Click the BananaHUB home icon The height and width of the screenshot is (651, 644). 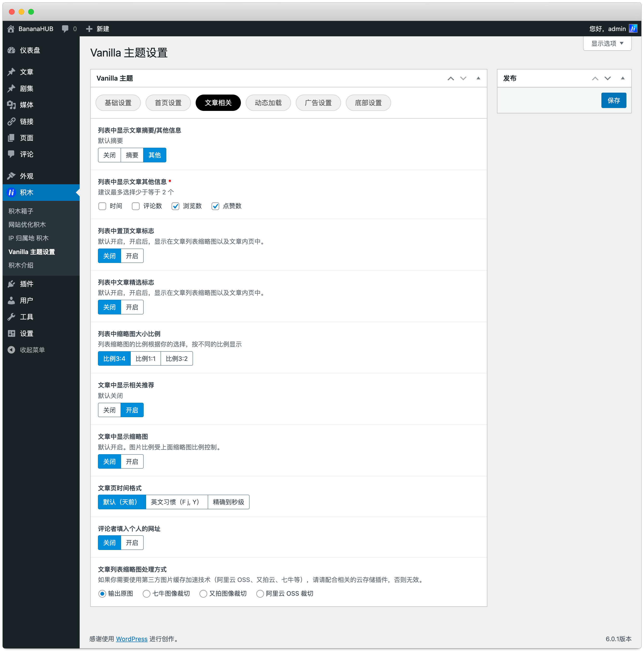coord(11,29)
